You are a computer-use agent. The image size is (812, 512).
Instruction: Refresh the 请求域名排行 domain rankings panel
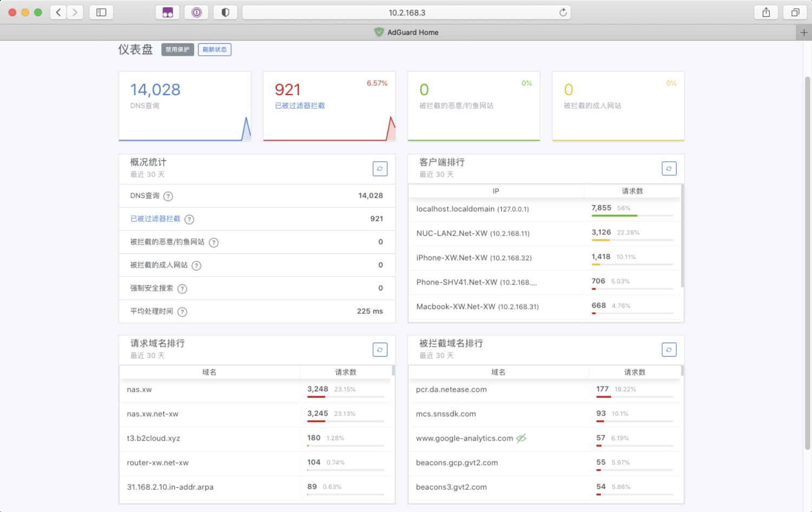tap(379, 350)
